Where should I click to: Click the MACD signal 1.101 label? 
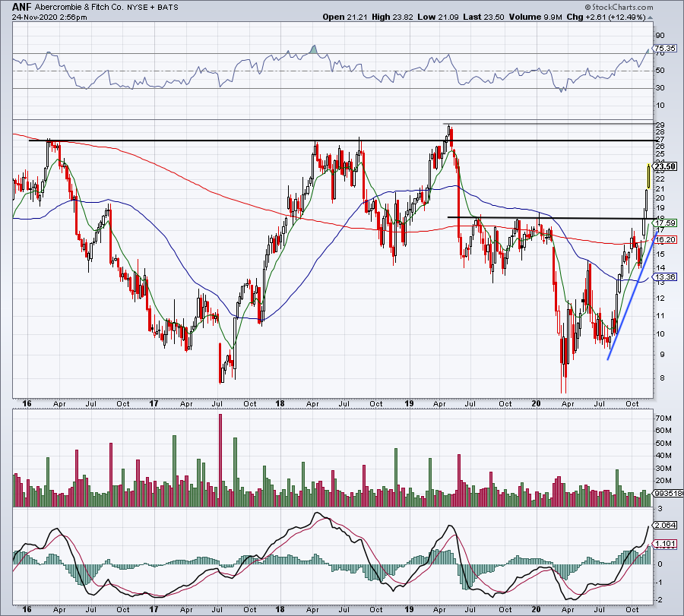[665, 544]
